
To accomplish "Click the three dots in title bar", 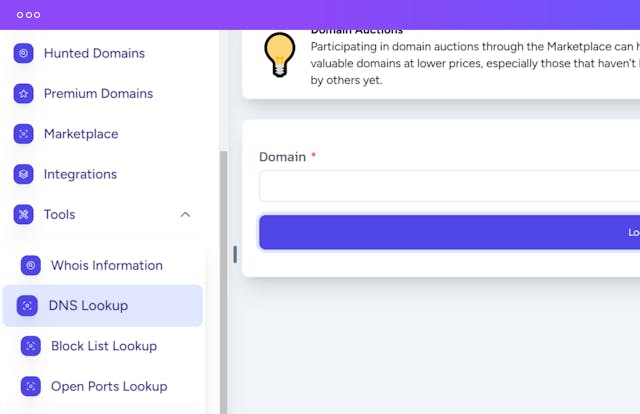I will coord(28,15).
